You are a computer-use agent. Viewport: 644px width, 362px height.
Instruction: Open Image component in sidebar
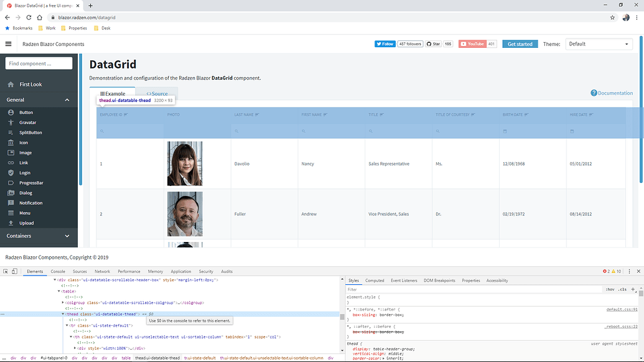25,152
